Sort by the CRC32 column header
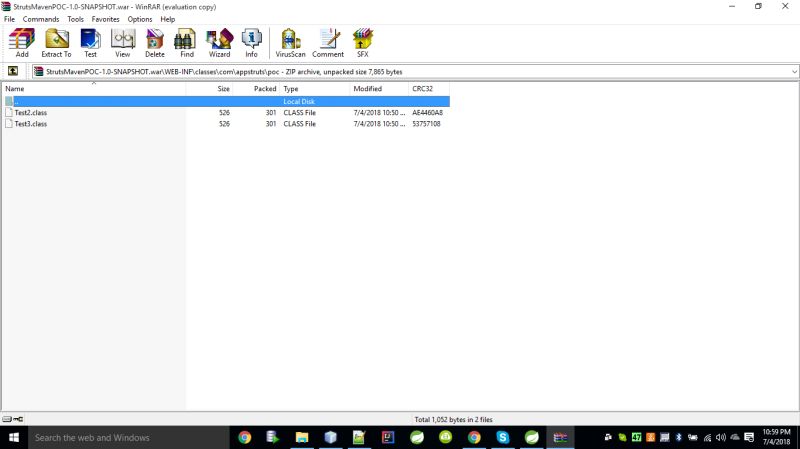The height and width of the screenshot is (449, 800). point(429,88)
